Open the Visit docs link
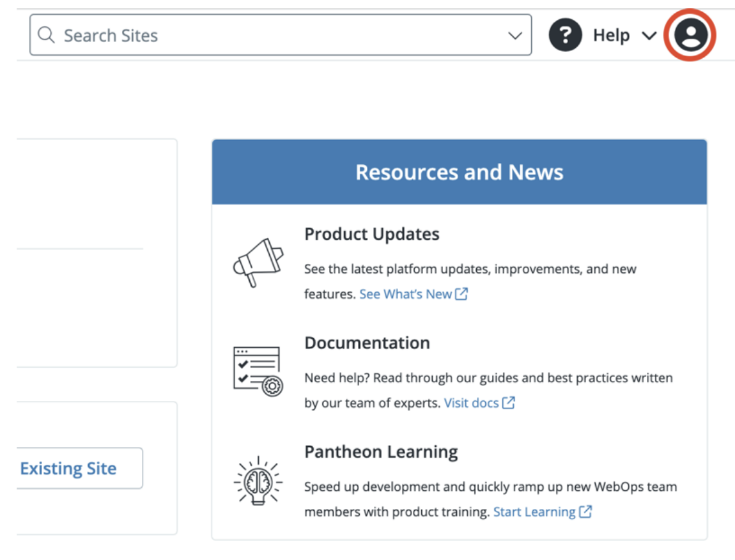This screenshot has height=560, width=735. coord(471,403)
